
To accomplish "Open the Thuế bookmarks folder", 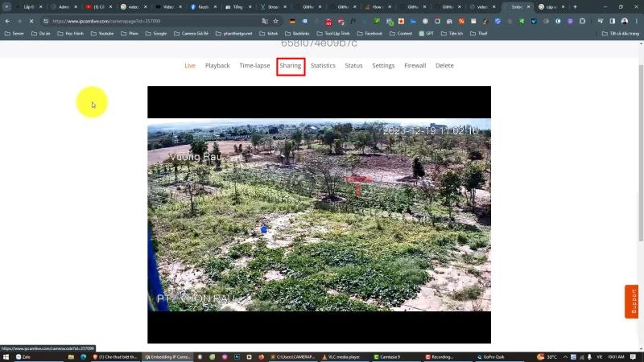I will coord(478,33).
